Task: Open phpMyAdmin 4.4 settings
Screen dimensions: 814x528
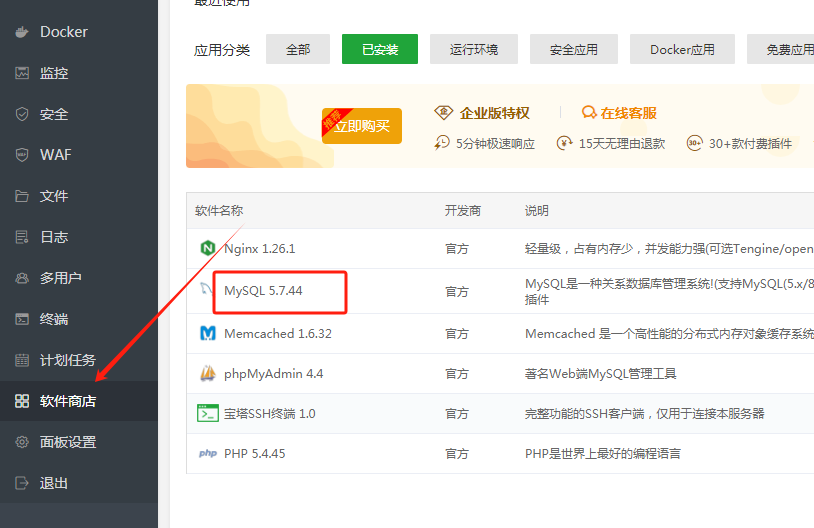Action: pyautogui.click(x=274, y=374)
